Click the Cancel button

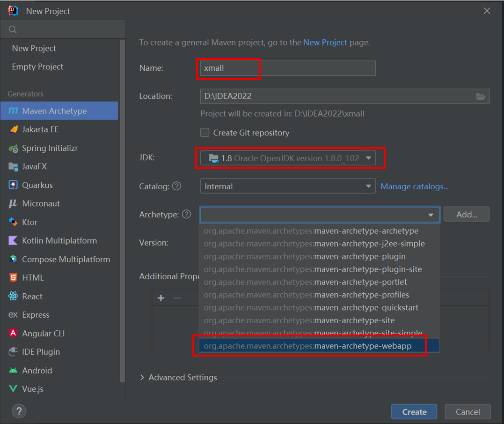point(467,412)
